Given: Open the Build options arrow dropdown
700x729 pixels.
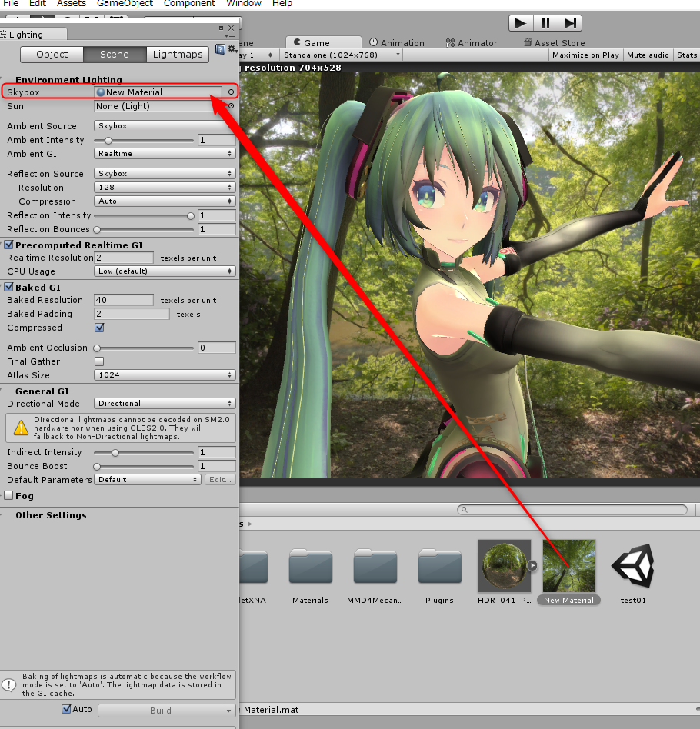Looking at the screenshot, I should 228,711.
